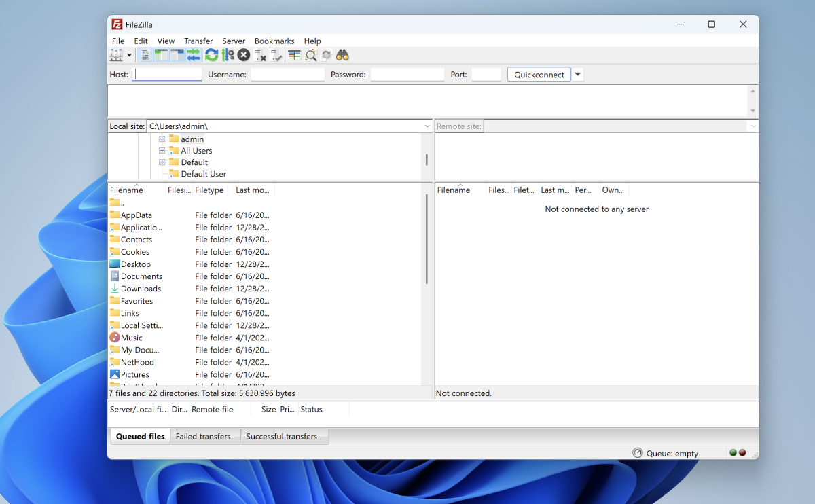Click the binoculars file search icon

coord(343,55)
